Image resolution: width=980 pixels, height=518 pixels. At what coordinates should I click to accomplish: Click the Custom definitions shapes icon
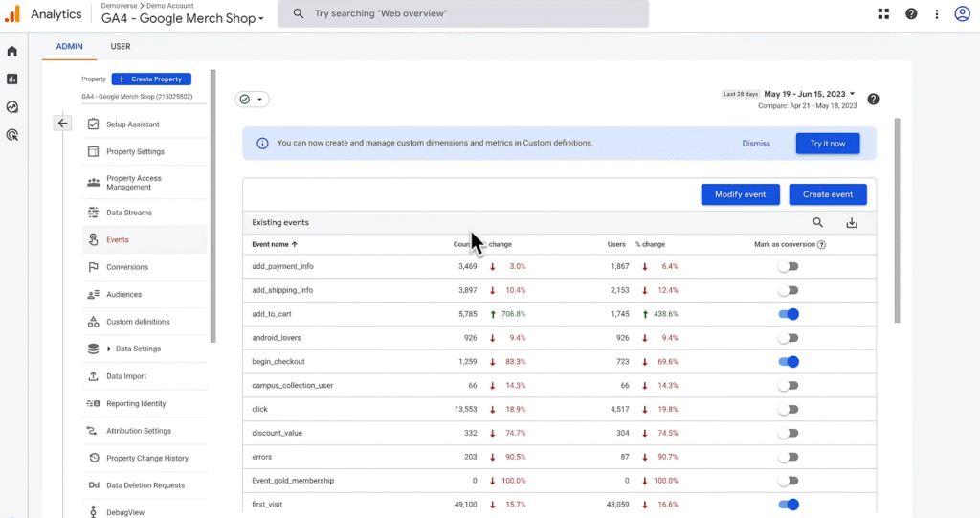pos(93,322)
